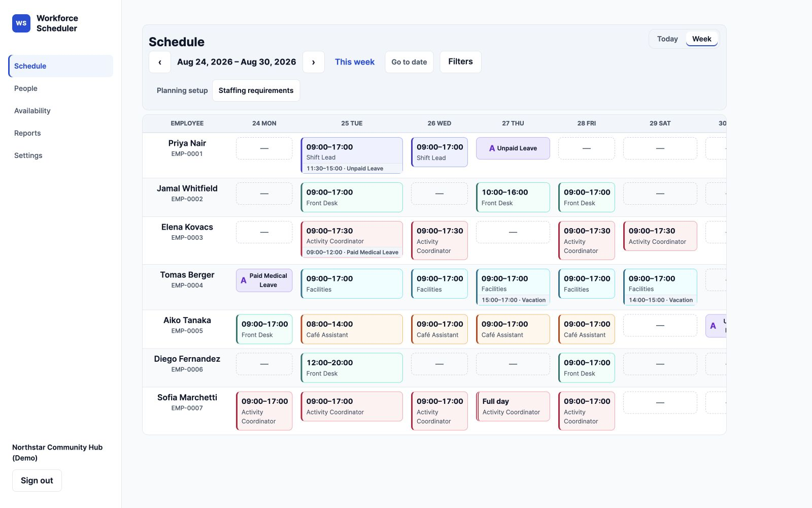Jump to This week link
Screen dimensions: 812x508
[355, 62]
